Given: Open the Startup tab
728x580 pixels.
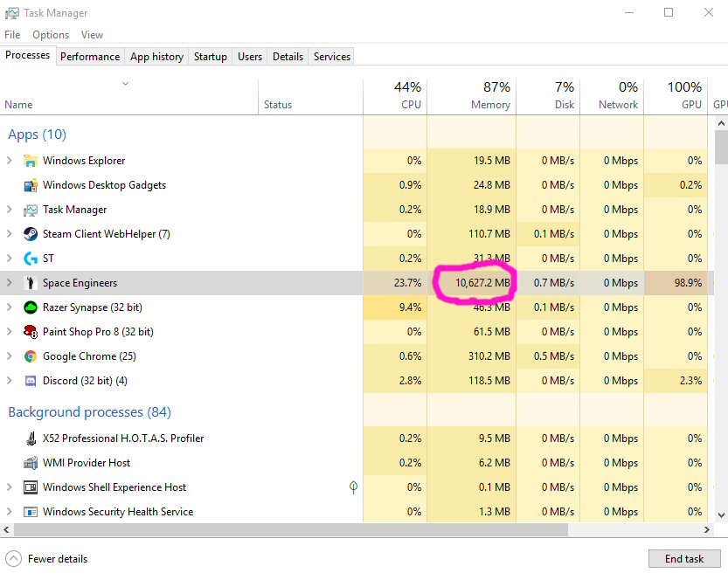Looking at the screenshot, I should (211, 57).
